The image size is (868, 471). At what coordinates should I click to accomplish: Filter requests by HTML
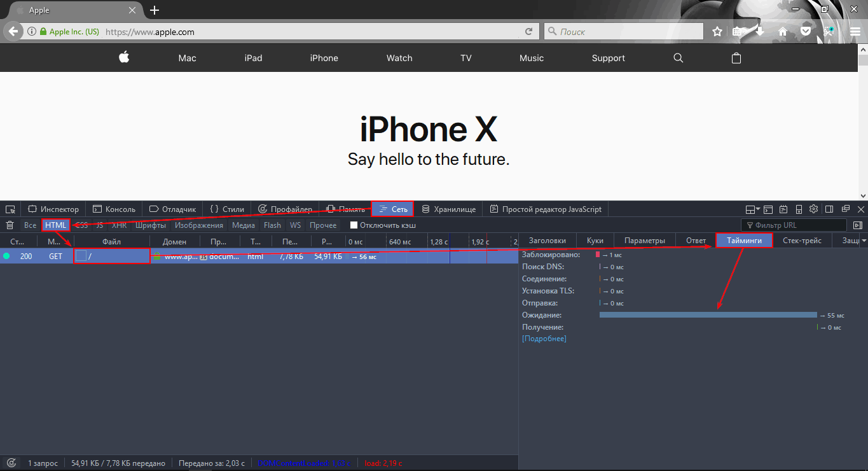coord(55,225)
